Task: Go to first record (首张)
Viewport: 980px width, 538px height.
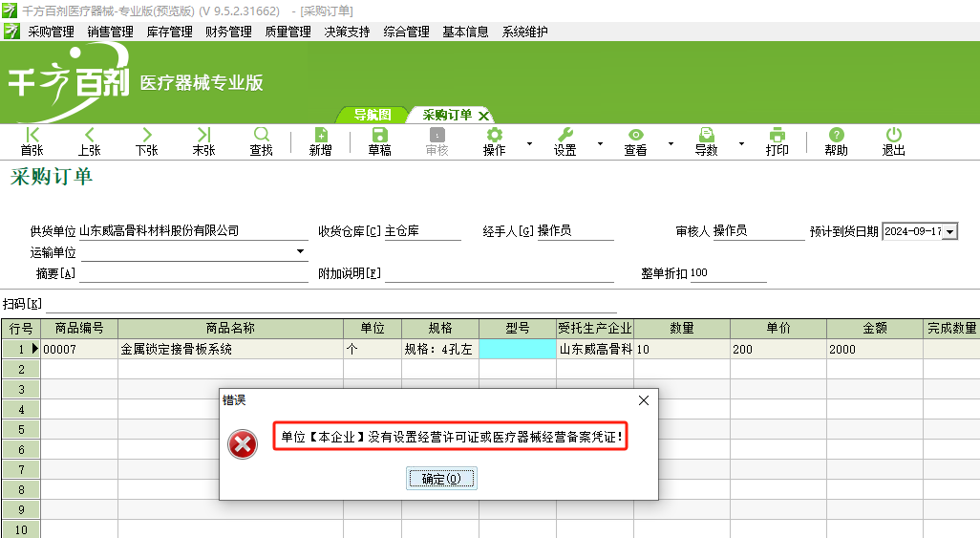Action: [32, 141]
